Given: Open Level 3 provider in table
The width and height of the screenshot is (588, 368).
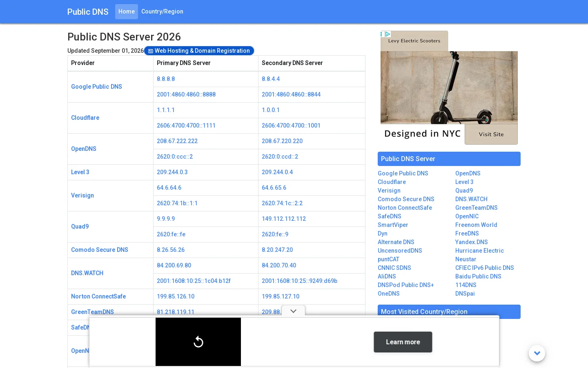Looking at the screenshot, I should coord(80,172).
